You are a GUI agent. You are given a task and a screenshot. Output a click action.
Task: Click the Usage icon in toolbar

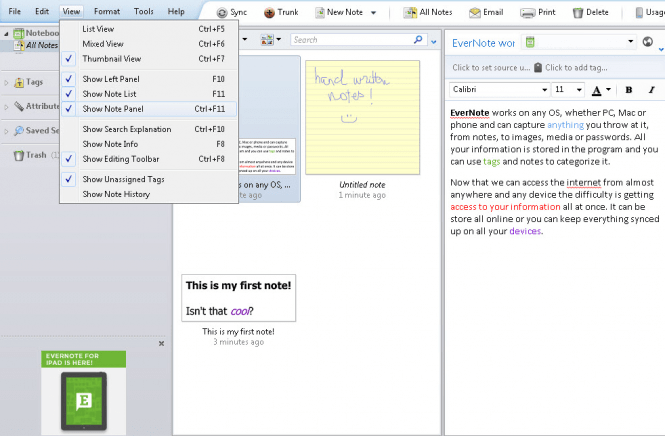(x=639, y=13)
